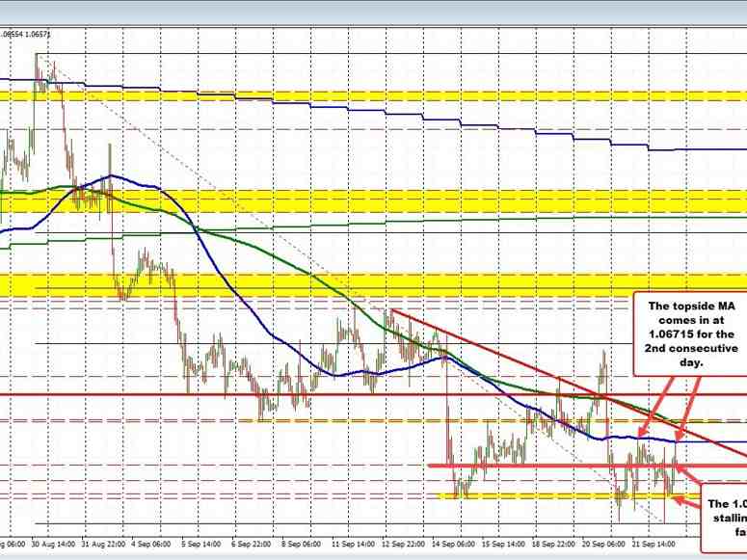Select the 31 Aug 22:00 time label
Image resolution: width=747 pixels, height=560 pixels.
(103, 544)
